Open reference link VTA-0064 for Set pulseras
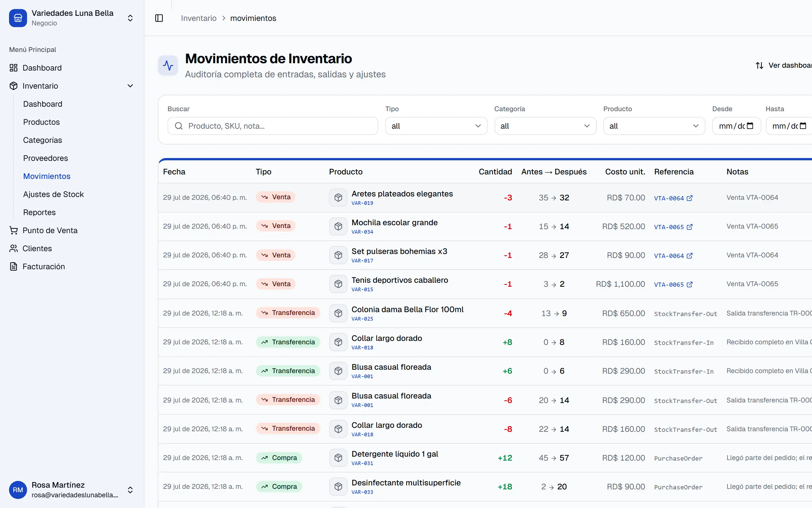 click(x=673, y=256)
